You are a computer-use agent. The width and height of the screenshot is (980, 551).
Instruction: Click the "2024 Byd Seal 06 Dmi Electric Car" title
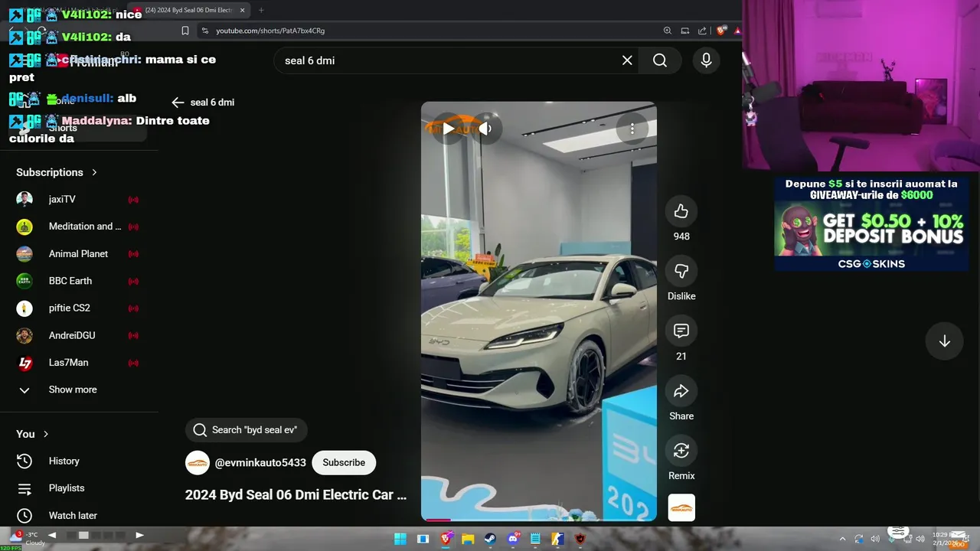pyautogui.click(x=296, y=494)
